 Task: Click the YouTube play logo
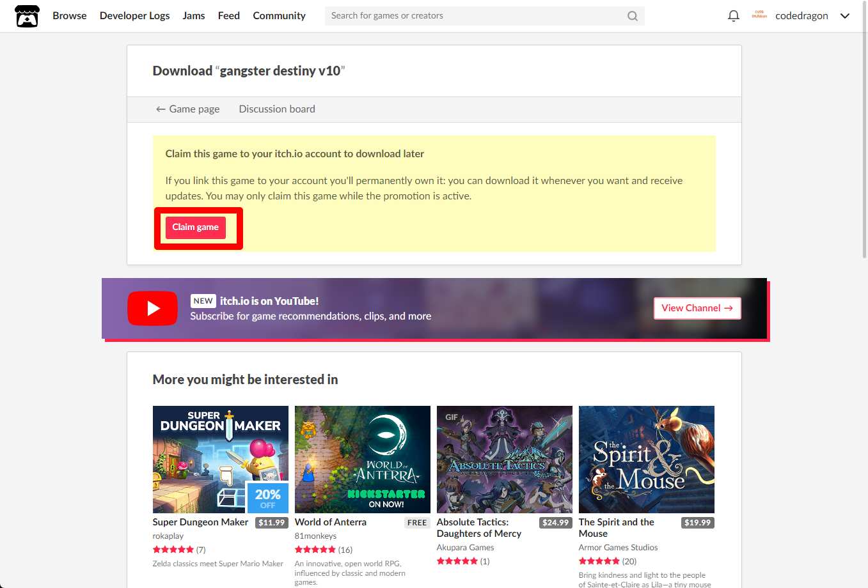point(152,308)
